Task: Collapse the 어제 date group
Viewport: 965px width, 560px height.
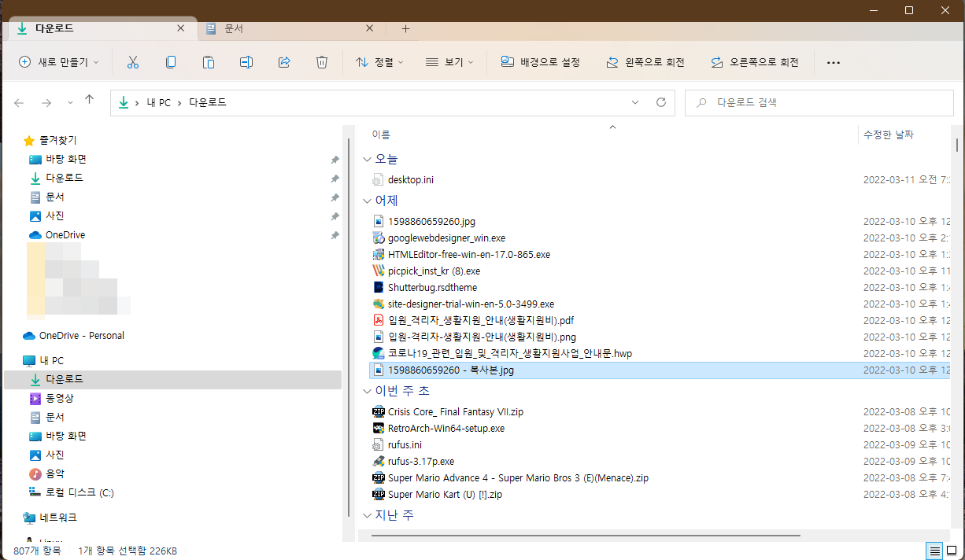Action: coord(367,201)
